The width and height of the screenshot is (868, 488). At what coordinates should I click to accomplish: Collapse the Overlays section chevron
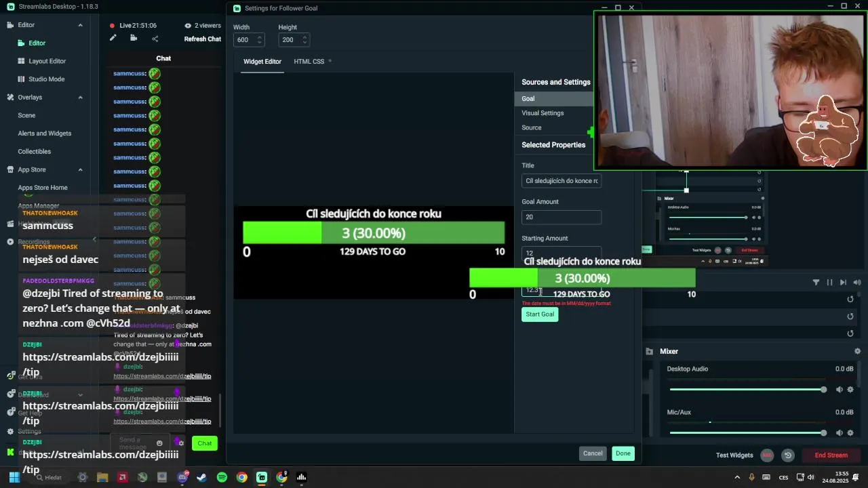80,98
